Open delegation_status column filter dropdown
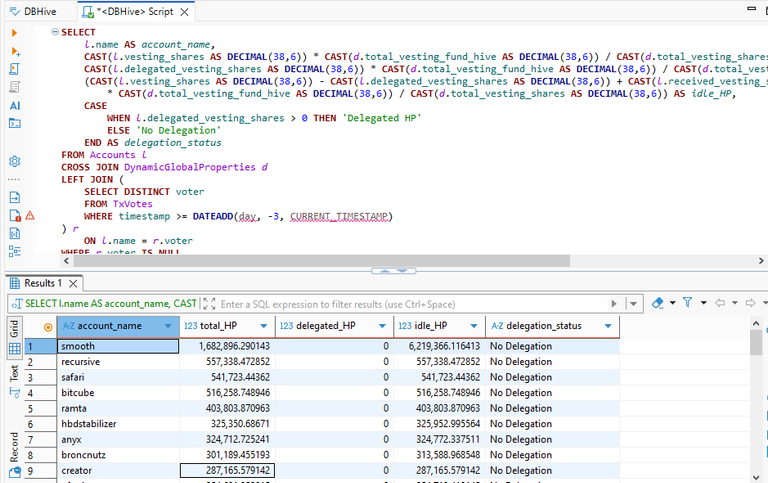Screen dimensions: 768x483 [x=608, y=326]
